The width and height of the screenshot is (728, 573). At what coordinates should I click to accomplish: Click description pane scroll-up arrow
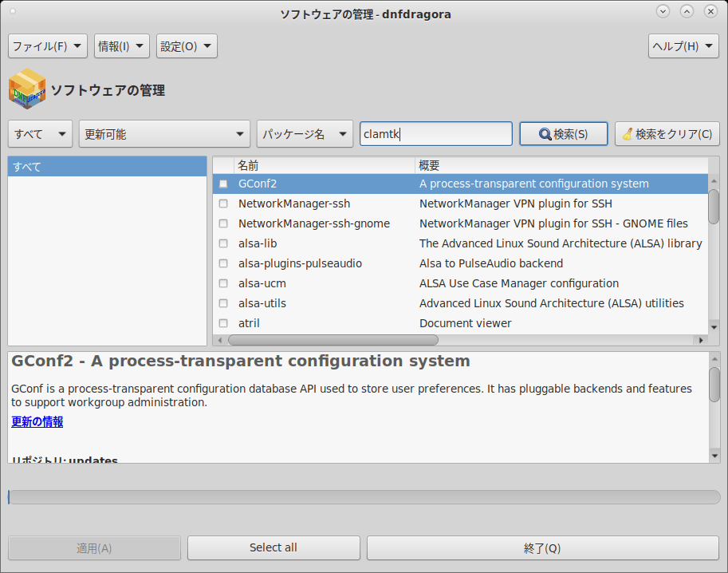pyautogui.click(x=714, y=359)
